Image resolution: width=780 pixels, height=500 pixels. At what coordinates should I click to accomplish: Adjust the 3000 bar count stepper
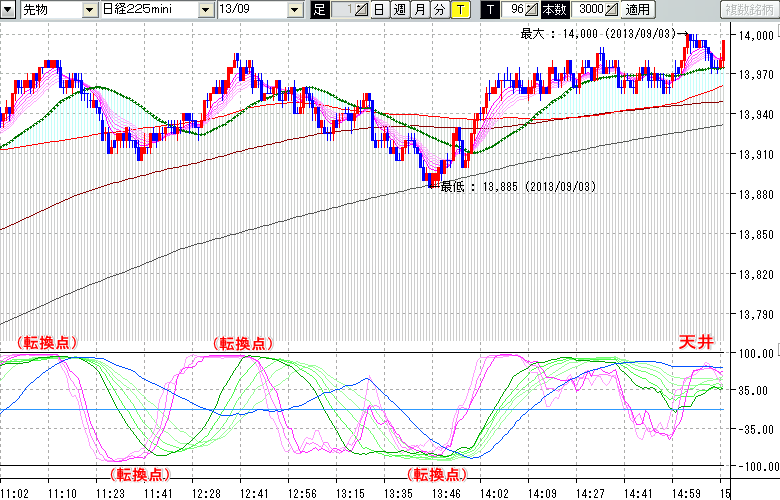611,10
